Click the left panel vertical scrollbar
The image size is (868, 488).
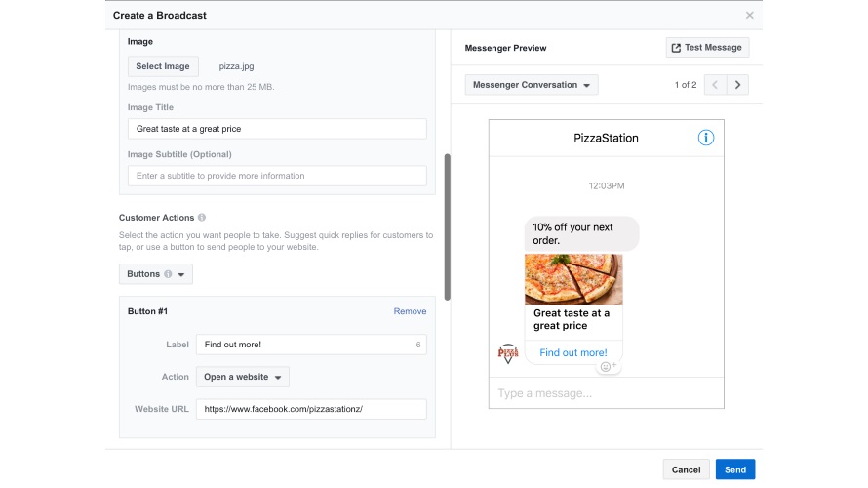tap(448, 226)
